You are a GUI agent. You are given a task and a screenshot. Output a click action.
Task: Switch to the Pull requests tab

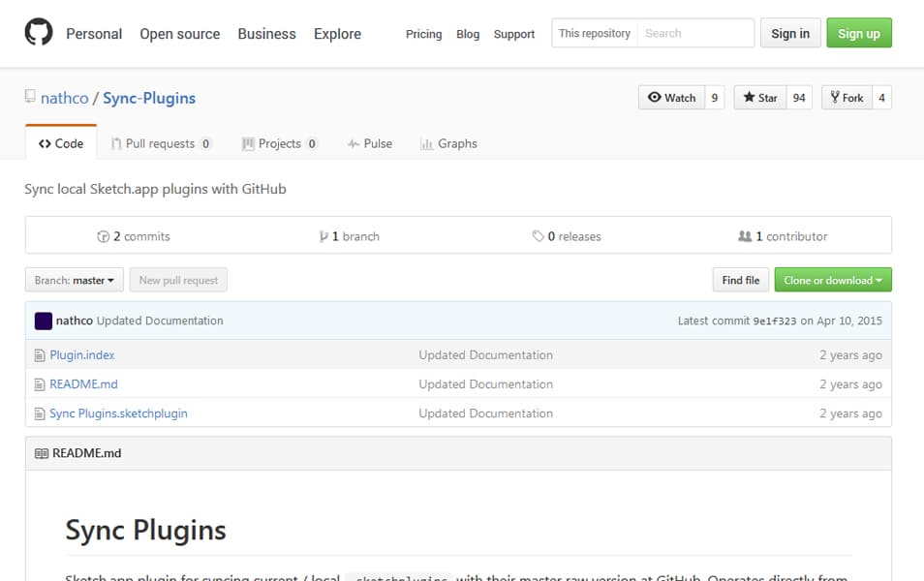[x=161, y=143]
